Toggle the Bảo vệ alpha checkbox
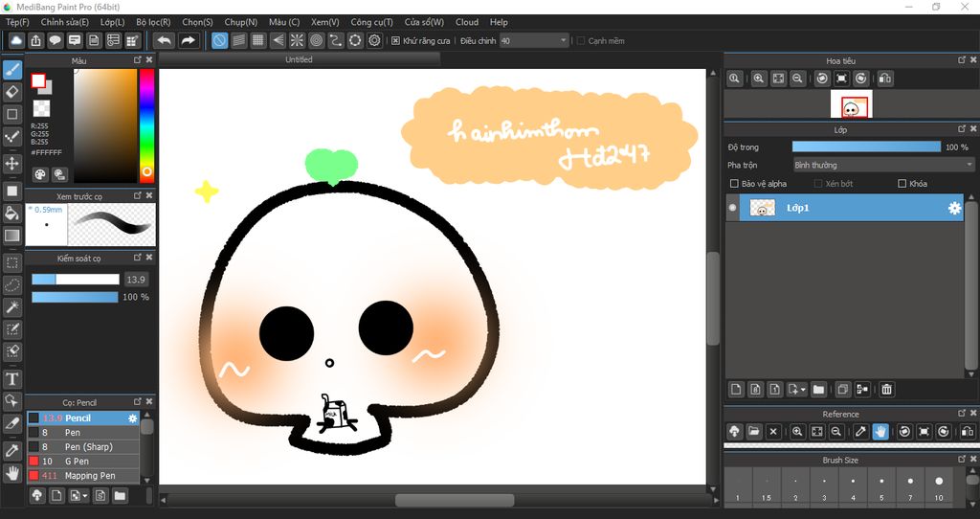 [x=734, y=183]
